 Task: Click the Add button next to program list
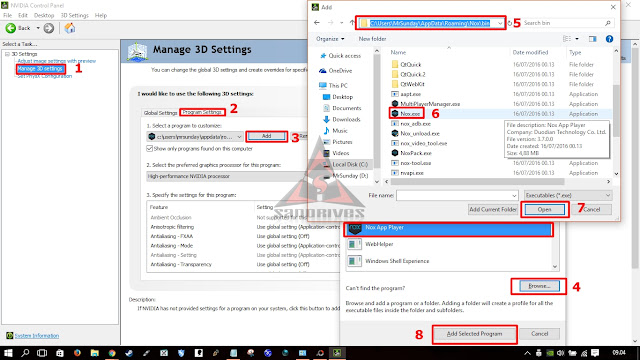267,136
